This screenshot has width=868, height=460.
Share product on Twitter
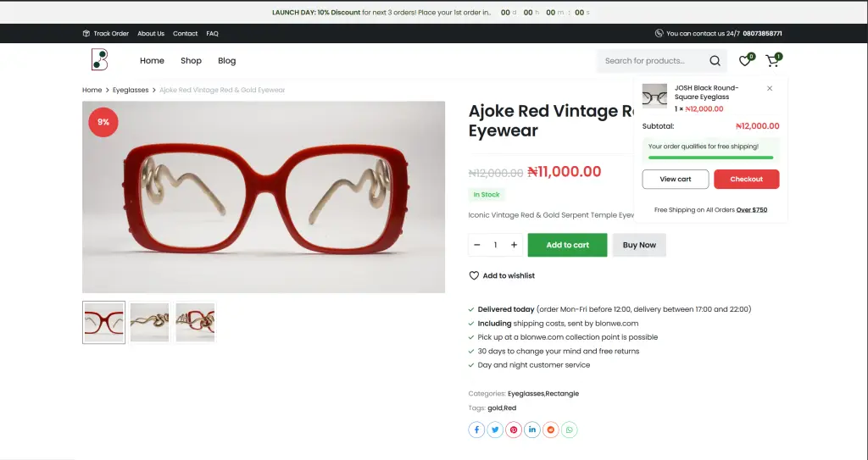click(x=495, y=430)
